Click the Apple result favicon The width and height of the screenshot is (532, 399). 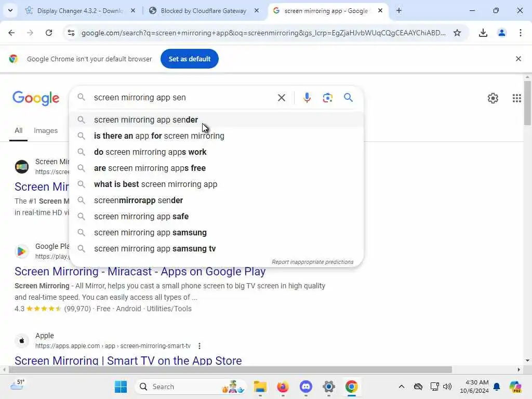pos(22,340)
